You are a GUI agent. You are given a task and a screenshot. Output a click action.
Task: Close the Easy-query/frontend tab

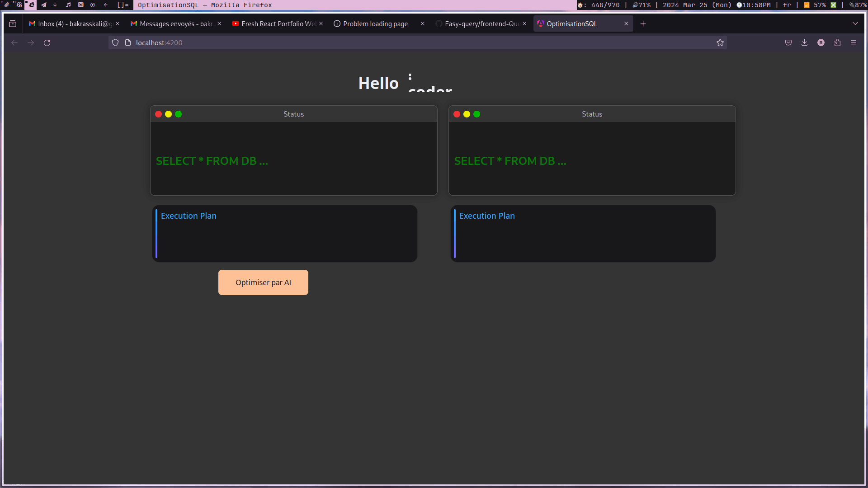(524, 23)
